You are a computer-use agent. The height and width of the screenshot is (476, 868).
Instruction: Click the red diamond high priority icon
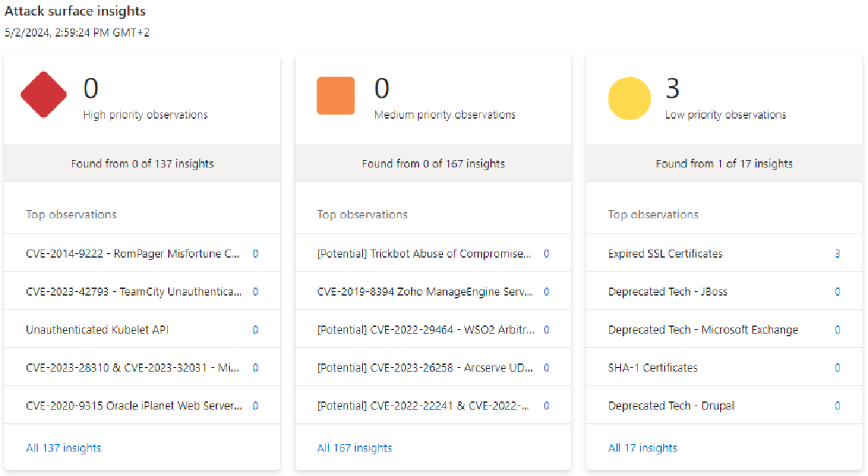click(x=43, y=94)
